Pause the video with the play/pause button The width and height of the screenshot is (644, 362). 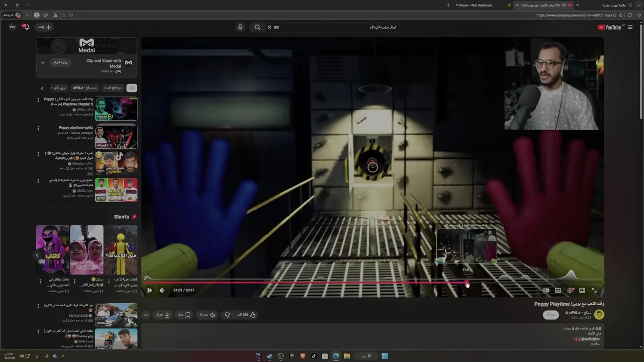pyautogui.click(x=149, y=290)
